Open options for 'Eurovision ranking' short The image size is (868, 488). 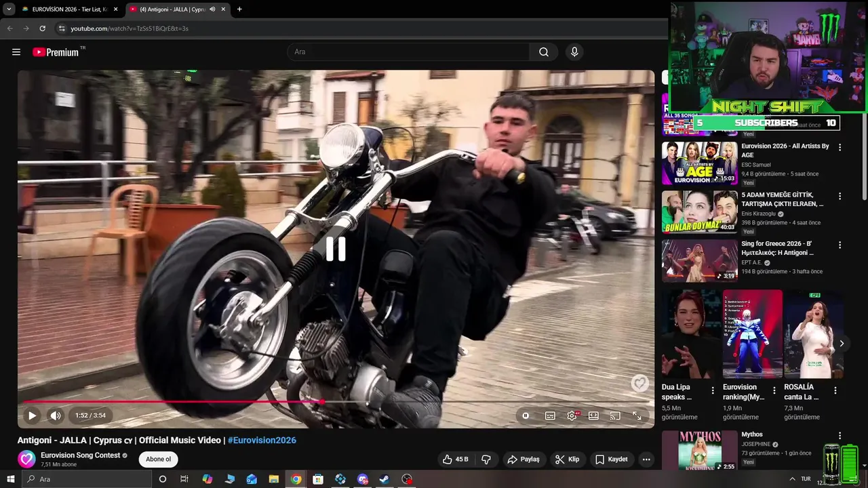[774, 390]
